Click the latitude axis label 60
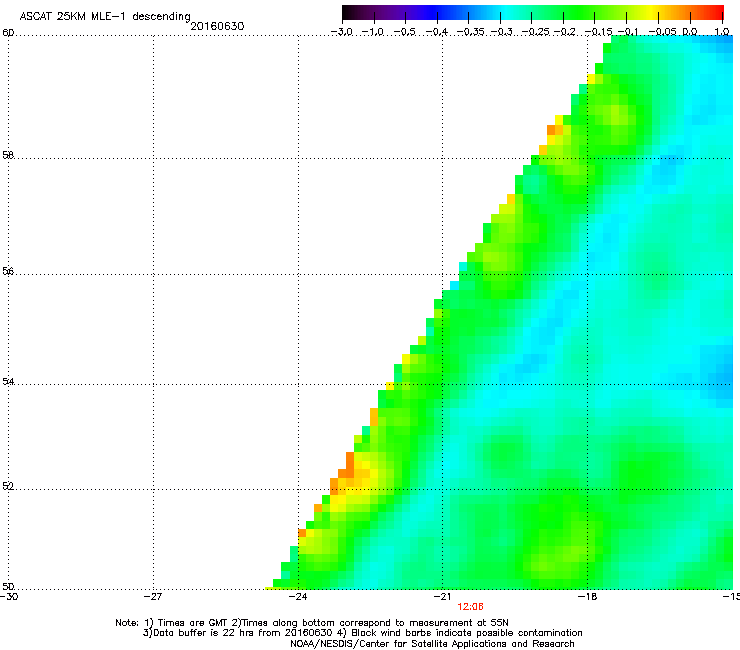Screen dimensions: 740x650 (x=8, y=33)
